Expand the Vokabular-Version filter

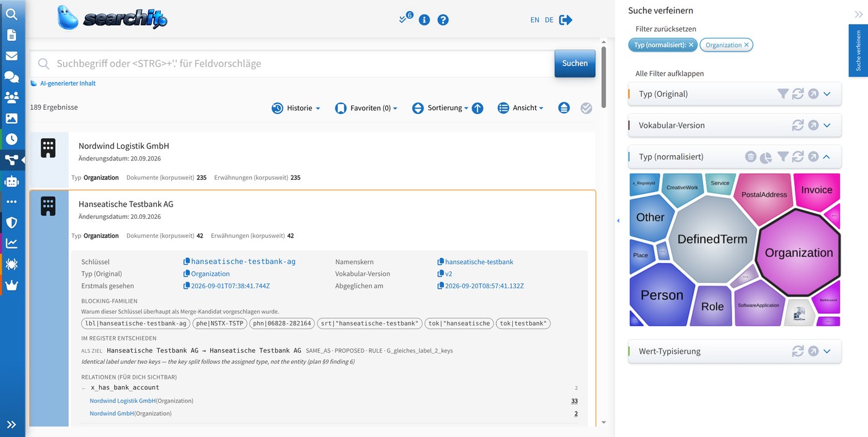tap(826, 125)
